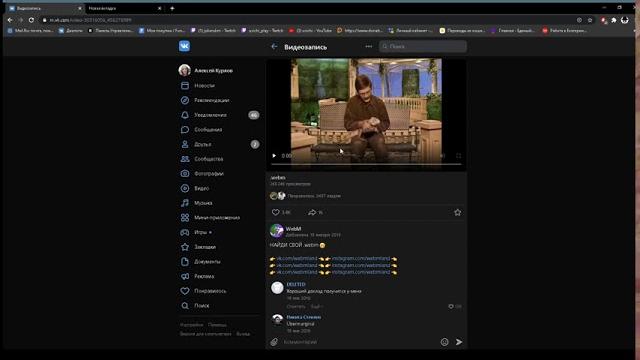Open the second commenter's name link
Screen dimensions: 640x360
click(x=304, y=317)
